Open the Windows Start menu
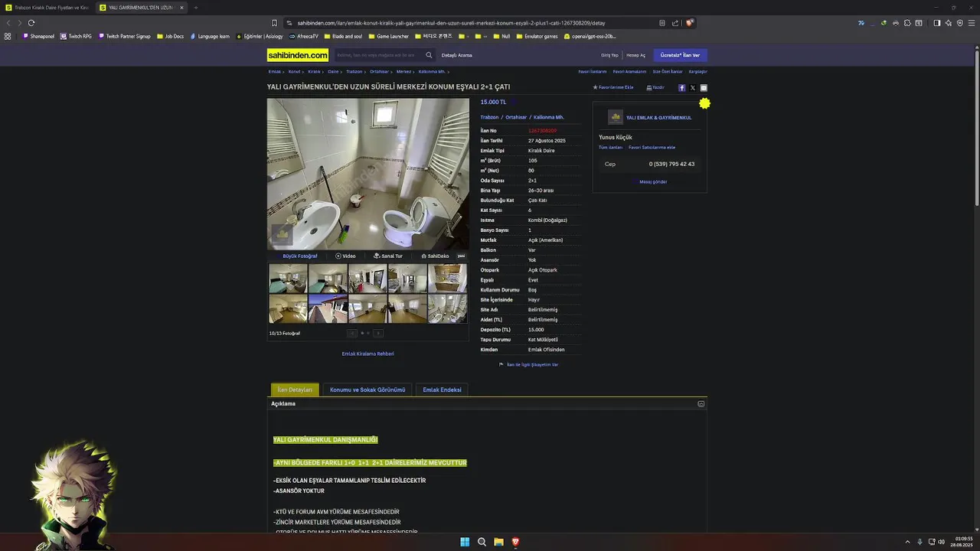Screen dimensions: 980x551 pyautogui.click(x=465, y=542)
